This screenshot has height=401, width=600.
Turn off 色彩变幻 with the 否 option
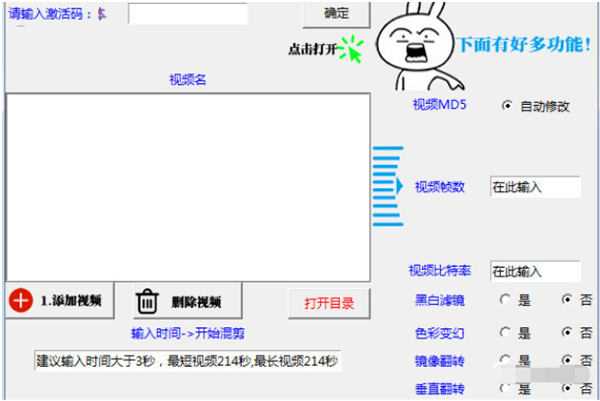[567, 331]
